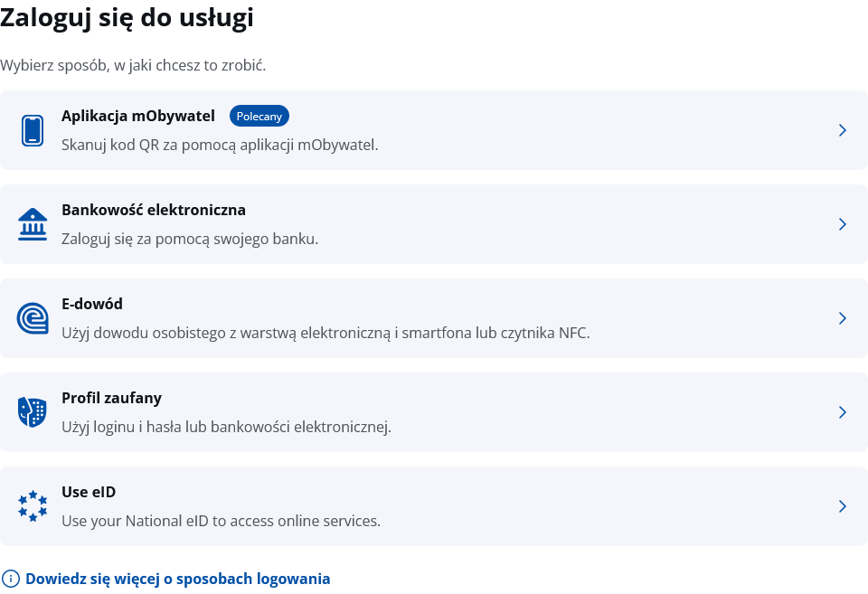The image size is (868, 594).
Task: Click the mObywatel smartphone icon
Action: 33,130
